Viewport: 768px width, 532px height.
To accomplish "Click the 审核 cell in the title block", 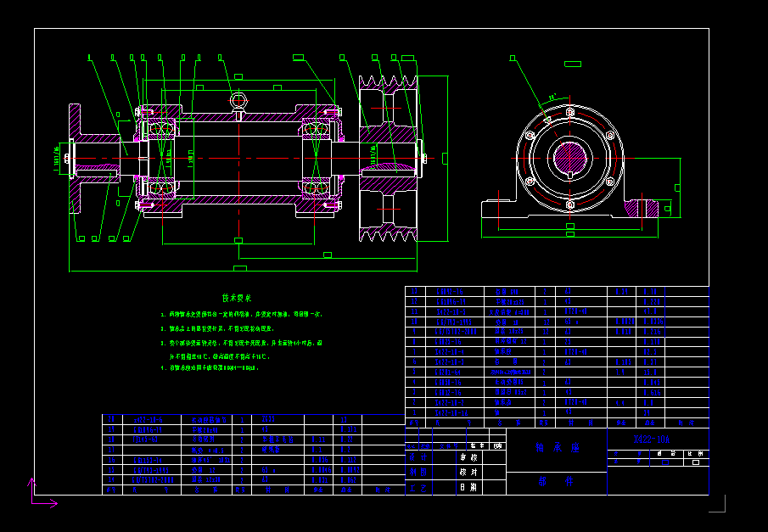I will pos(468,456).
